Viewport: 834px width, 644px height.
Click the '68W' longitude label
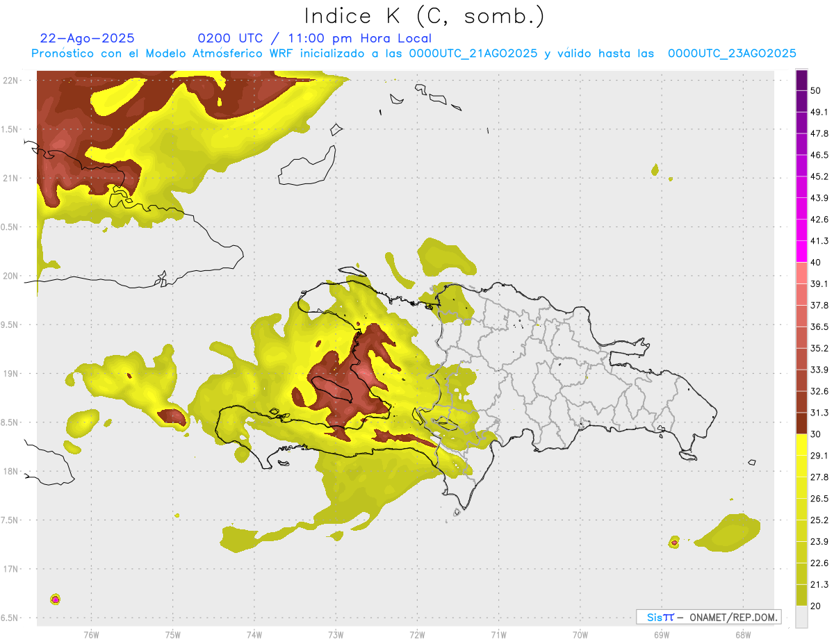[742, 634]
